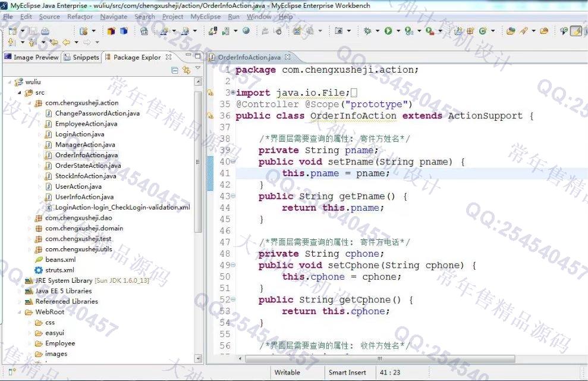Open the Package Explorer view menu triangle
This screenshot has height=381, width=588.
198,68
